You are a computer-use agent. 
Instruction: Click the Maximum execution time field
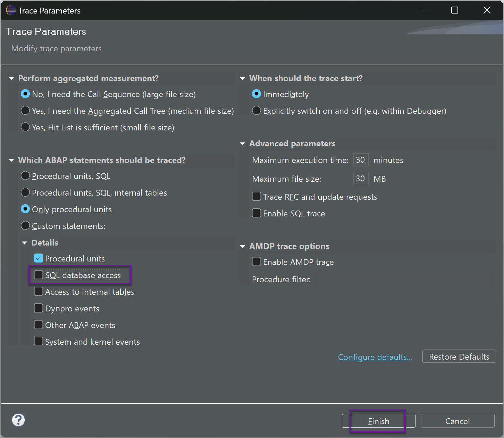pyautogui.click(x=360, y=160)
